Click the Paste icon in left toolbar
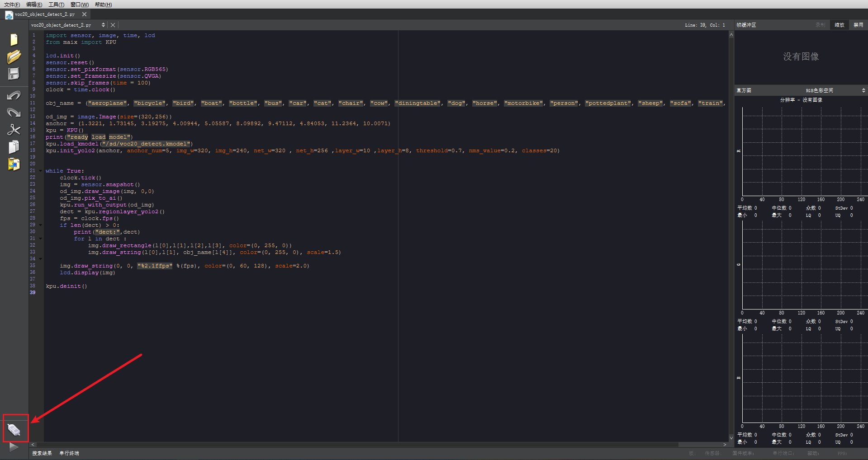Image resolution: width=868 pixels, height=460 pixels. pos(14,164)
